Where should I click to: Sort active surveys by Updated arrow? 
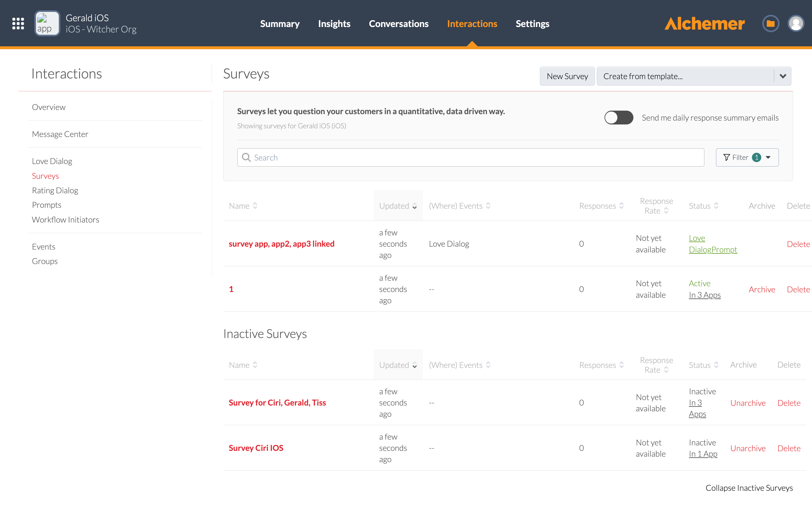click(x=415, y=206)
